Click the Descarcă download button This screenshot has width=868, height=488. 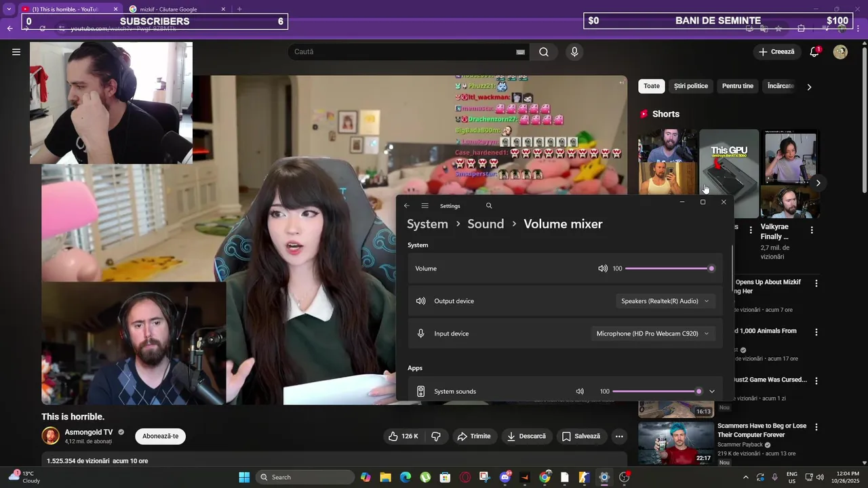(x=526, y=436)
